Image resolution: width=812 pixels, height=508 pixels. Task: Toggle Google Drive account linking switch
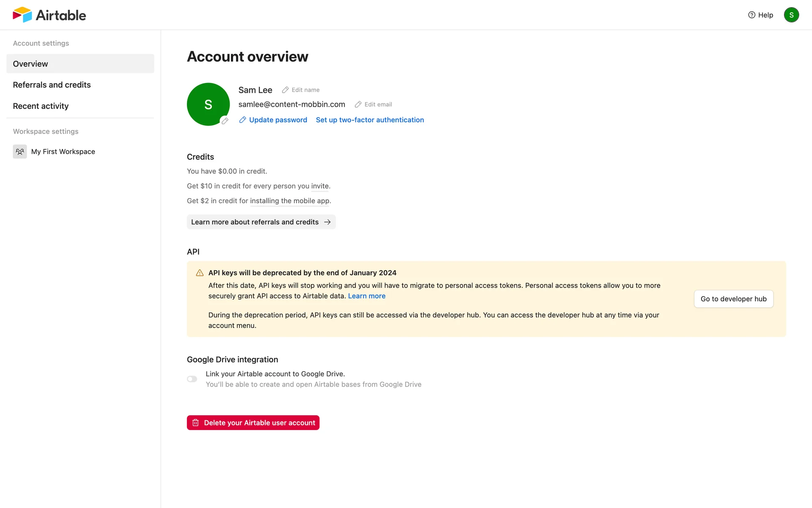[192, 379]
